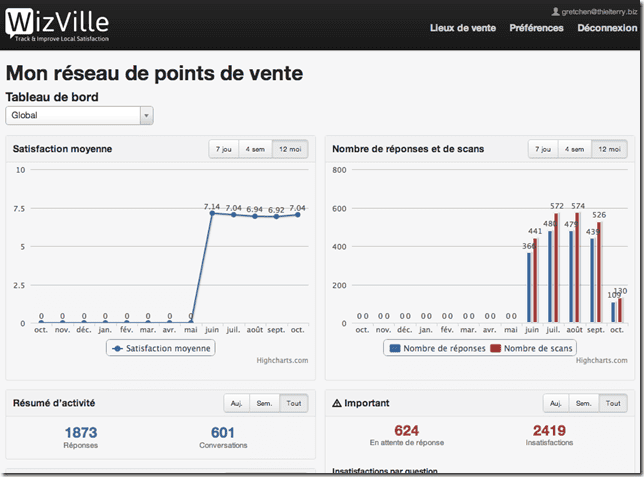The height and width of the screenshot is (477, 644).
Task: Click Déconnexion to log out
Action: (607, 28)
